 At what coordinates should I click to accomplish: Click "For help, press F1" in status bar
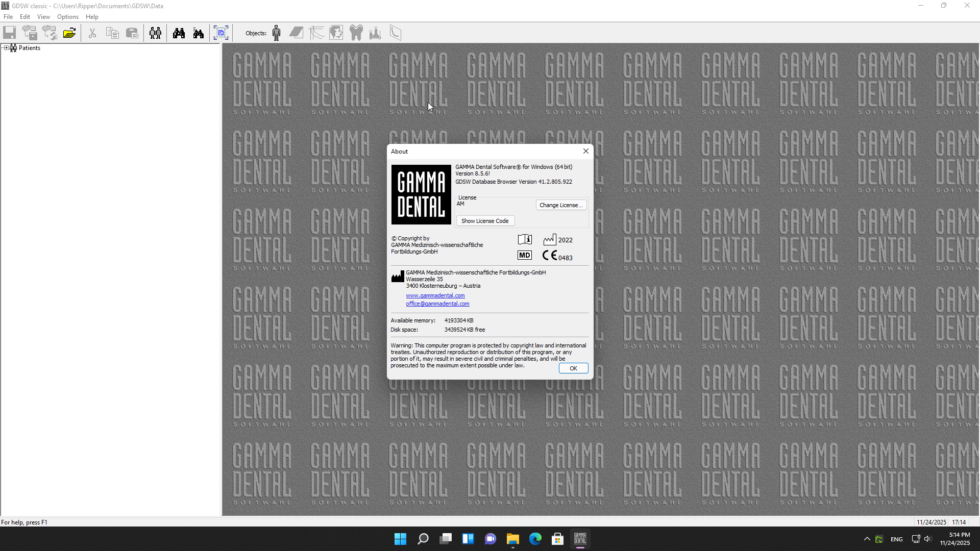[x=24, y=522]
